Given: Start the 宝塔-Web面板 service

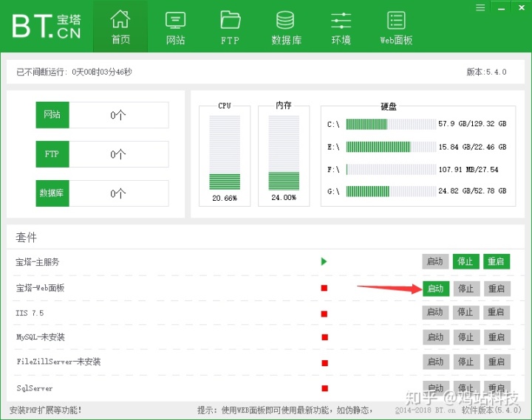Looking at the screenshot, I should click(x=436, y=289).
